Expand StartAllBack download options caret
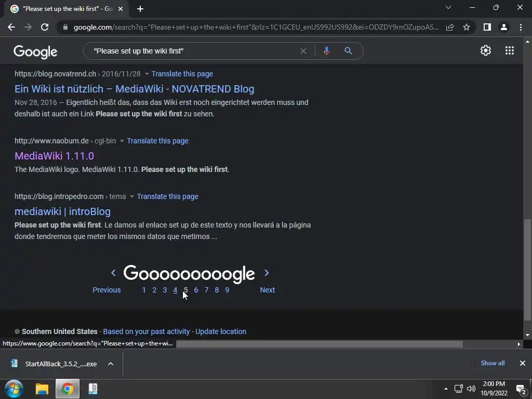 pos(111,364)
